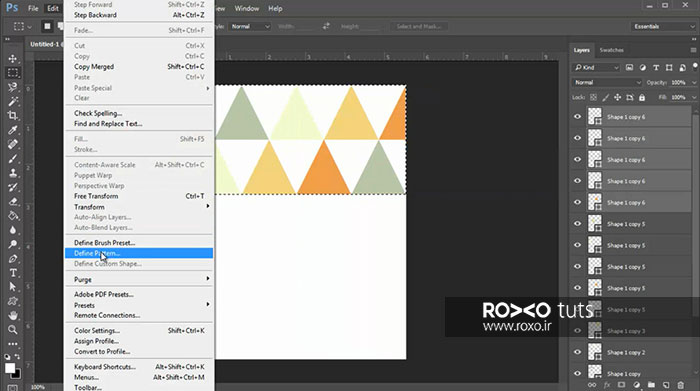
Task: Click the Link layers icon
Action: click(592, 385)
